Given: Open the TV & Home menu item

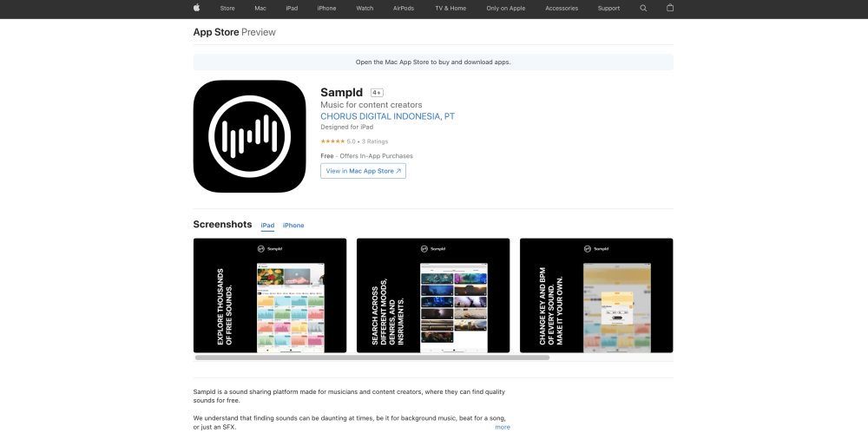Looking at the screenshot, I should [x=450, y=9].
